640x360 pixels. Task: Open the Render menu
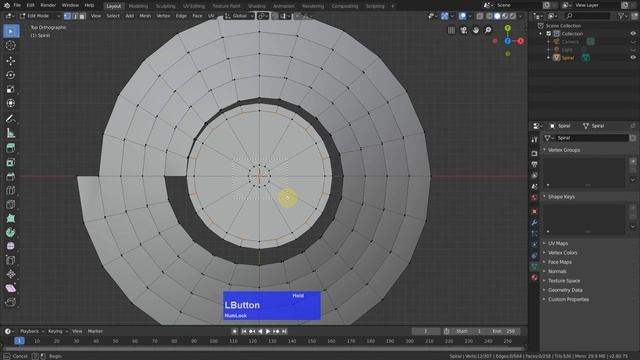pos(48,6)
